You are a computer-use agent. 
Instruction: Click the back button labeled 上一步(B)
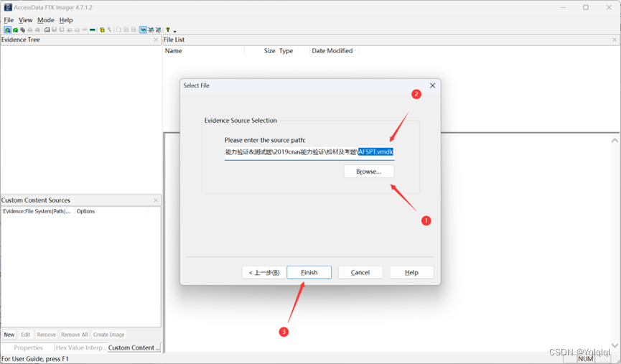click(x=264, y=273)
